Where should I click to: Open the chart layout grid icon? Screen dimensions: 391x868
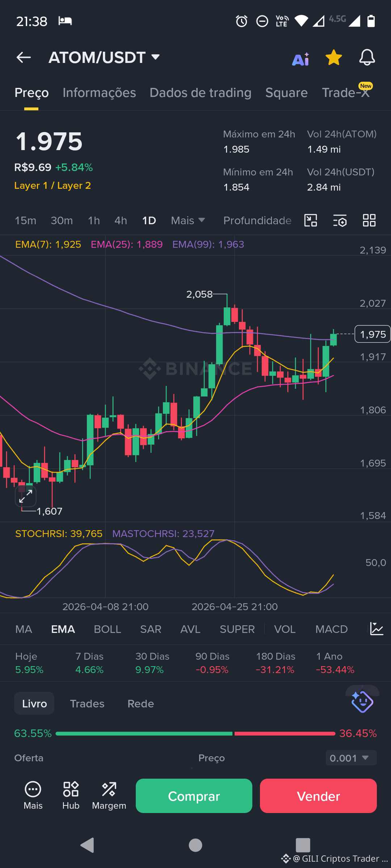tap(369, 220)
